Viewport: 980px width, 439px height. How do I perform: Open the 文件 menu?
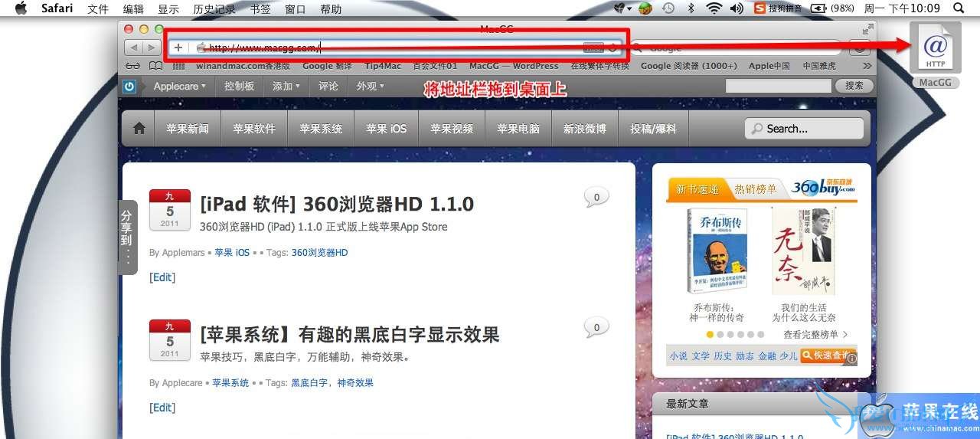point(98,9)
